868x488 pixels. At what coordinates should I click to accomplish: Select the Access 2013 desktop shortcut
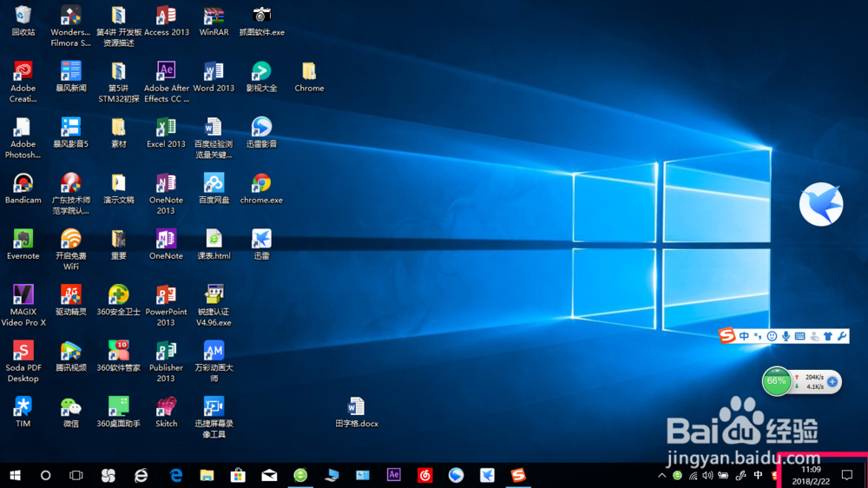tap(166, 21)
